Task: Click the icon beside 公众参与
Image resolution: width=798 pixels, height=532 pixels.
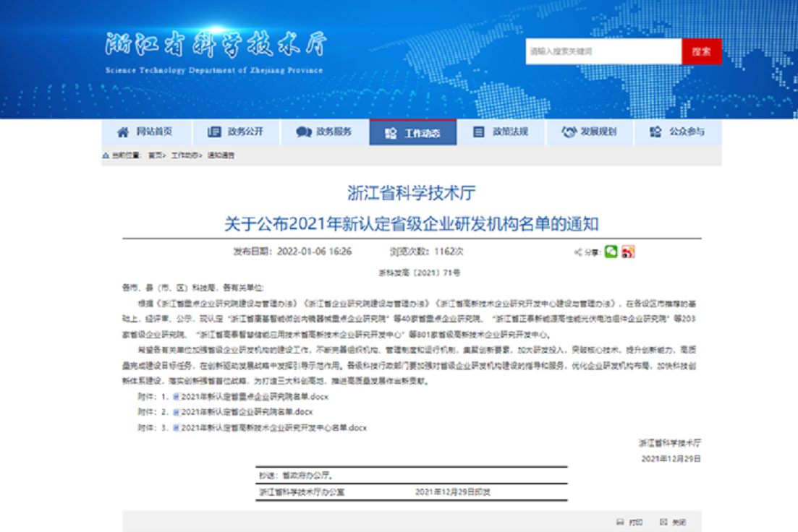Action: pos(654,132)
